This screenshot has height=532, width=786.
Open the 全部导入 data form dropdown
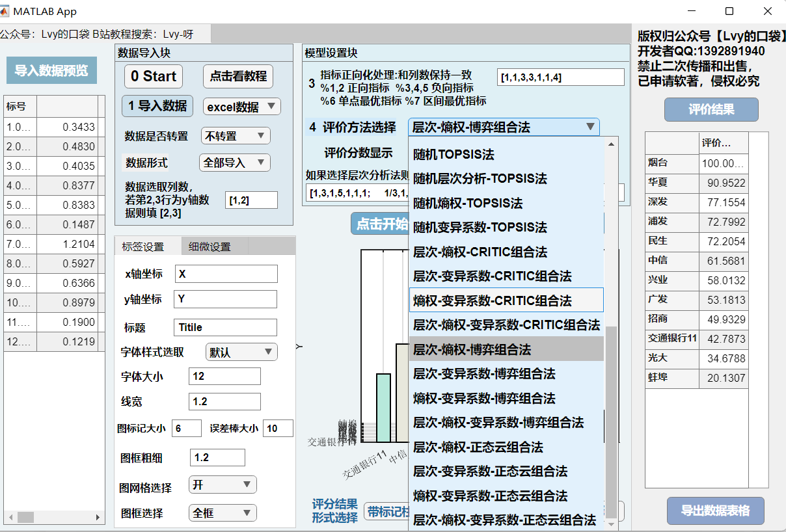pyautogui.click(x=234, y=163)
